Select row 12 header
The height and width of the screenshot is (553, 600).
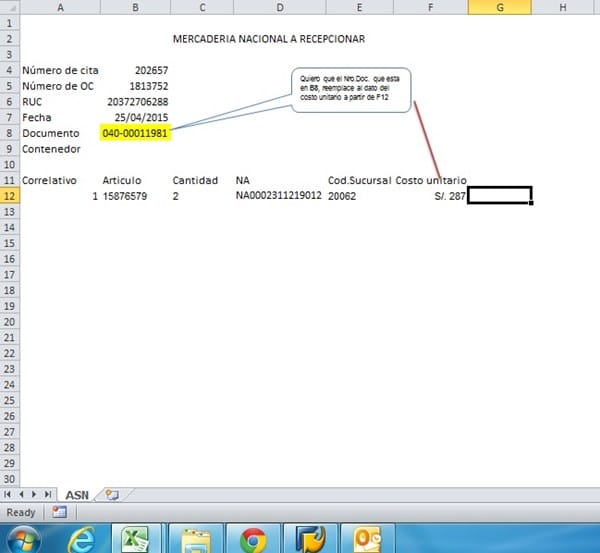(x=10, y=196)
